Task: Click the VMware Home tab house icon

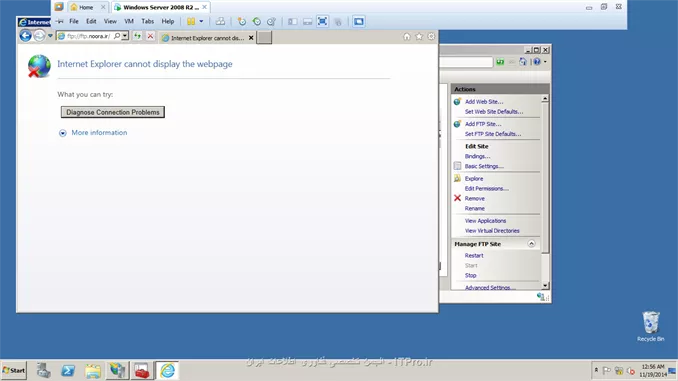Action: click(74, 7)
